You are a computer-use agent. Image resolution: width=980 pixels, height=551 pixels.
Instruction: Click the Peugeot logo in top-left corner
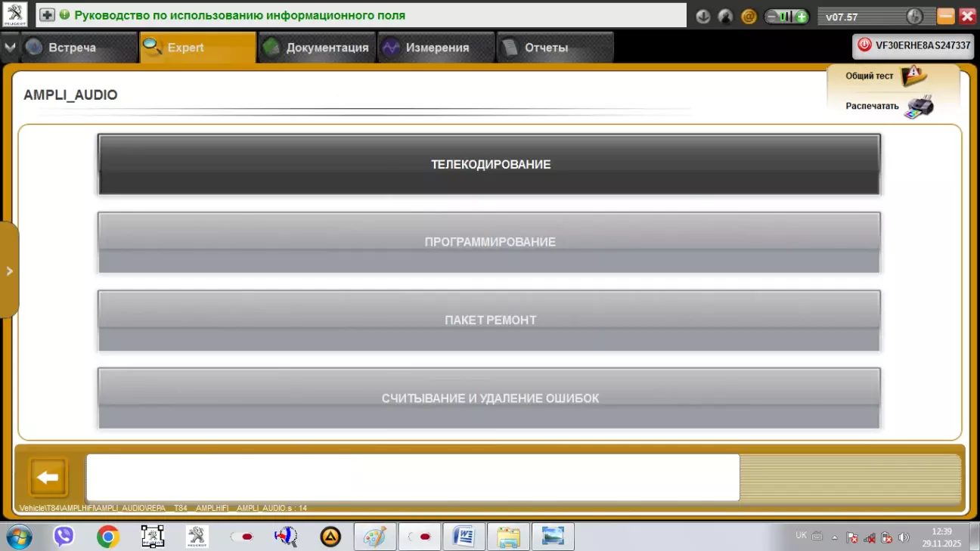pos(14,14)
